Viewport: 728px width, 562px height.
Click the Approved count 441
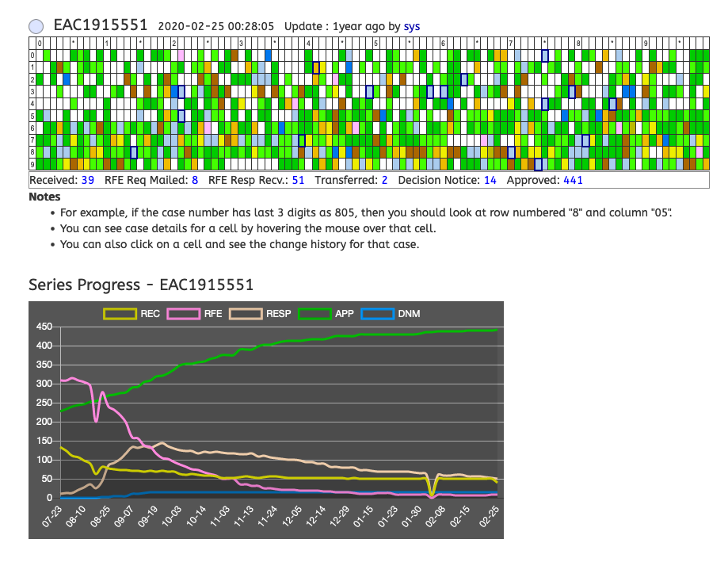(x=573, y=180)
